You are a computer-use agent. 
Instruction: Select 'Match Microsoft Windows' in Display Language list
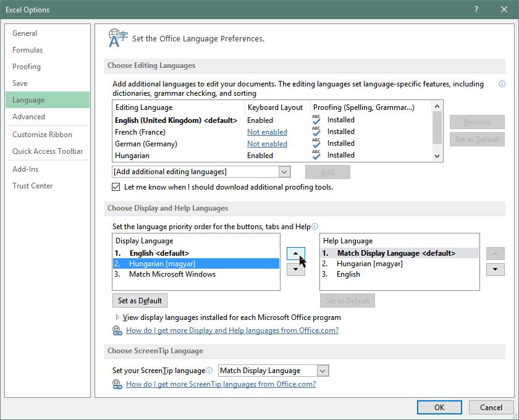[196, 274]
